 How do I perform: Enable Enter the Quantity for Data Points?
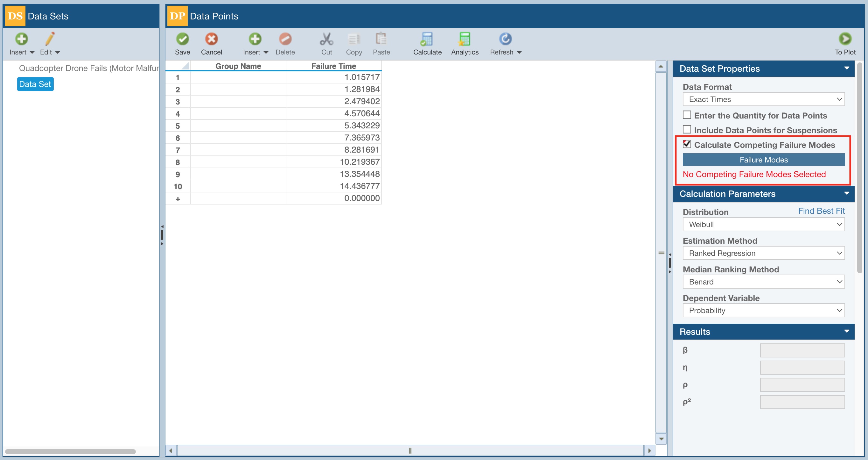coord(686,115)
